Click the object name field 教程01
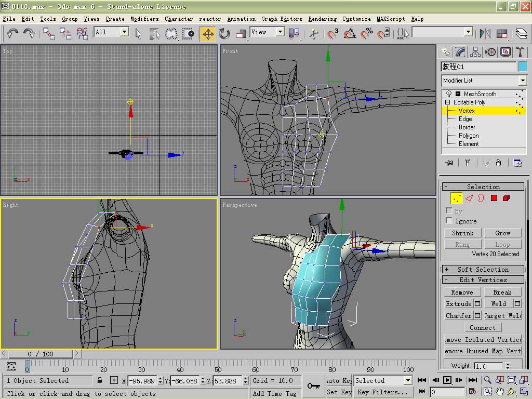This screenshot has width=532, height=399. point(478,66)
